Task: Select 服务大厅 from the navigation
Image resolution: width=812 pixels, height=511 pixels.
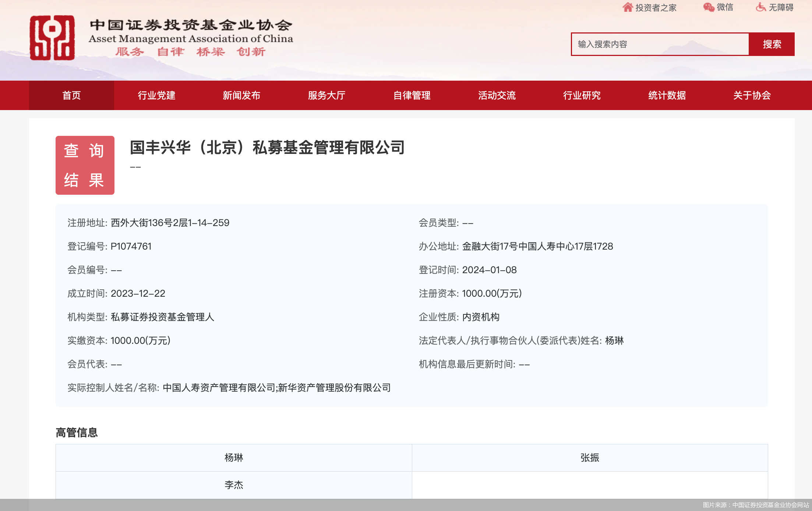Action: (326, 95)
